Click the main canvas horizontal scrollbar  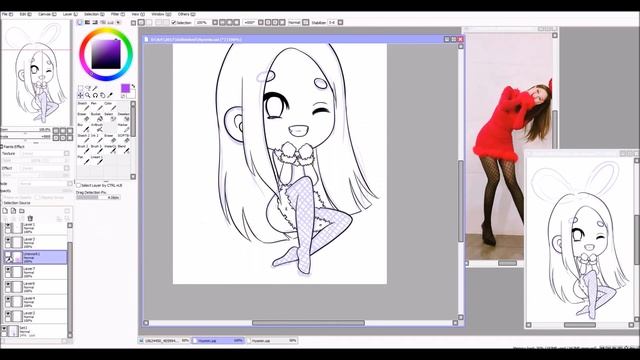point(308,323)
